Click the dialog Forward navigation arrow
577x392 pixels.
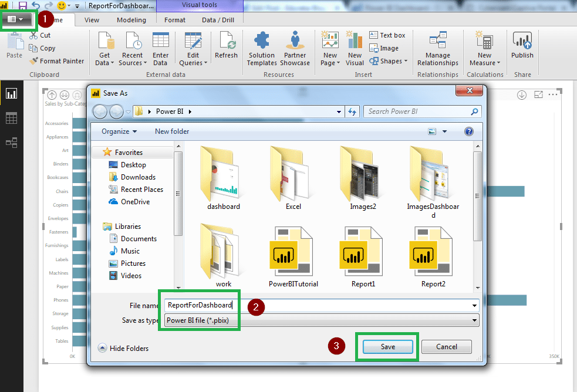[117, 111]
